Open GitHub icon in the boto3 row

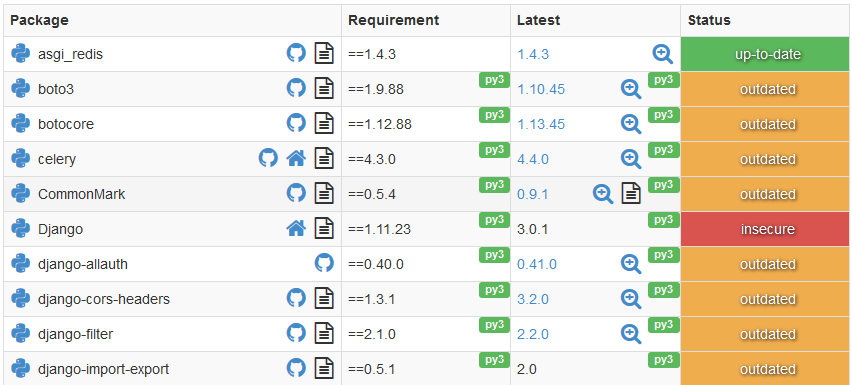[x=296, y=88]
